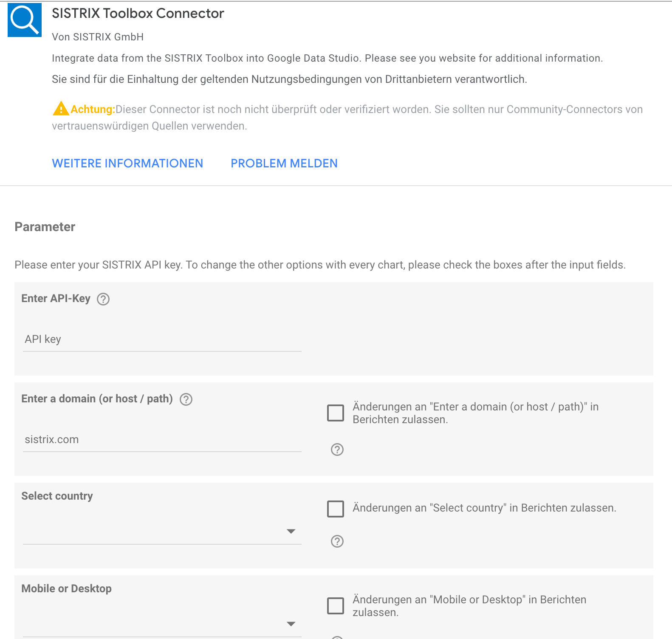Click the Parameter section heading
The image size is (672, 639).
click(45, 227)
